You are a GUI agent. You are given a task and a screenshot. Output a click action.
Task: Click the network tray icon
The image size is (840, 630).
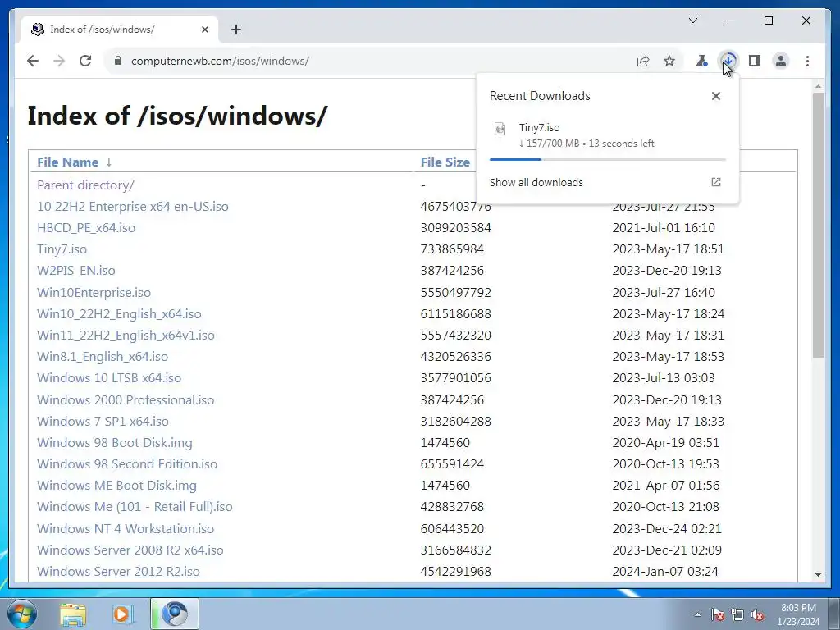pos(737,615)
